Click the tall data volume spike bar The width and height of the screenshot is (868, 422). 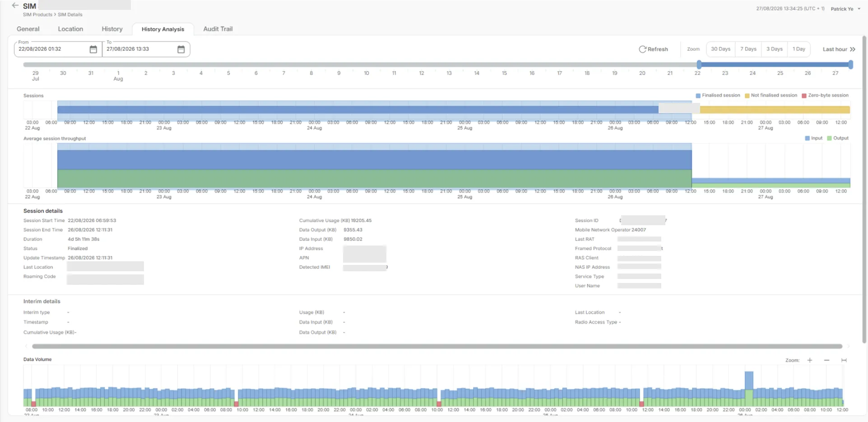pyautogui.click(x=749, y=388)
